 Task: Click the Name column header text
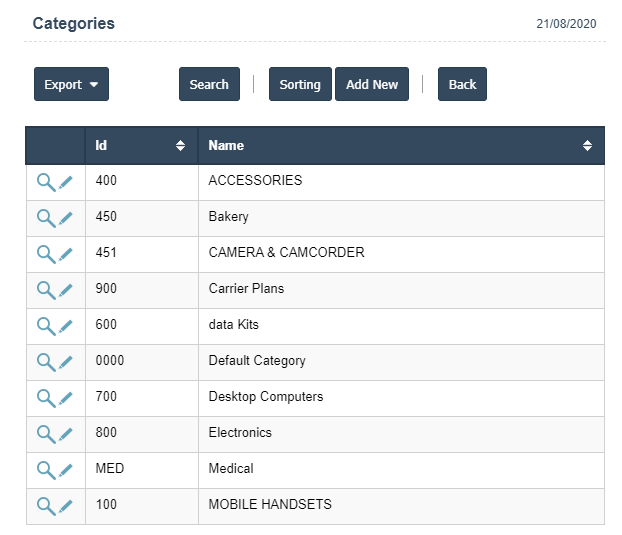[226, 146]
